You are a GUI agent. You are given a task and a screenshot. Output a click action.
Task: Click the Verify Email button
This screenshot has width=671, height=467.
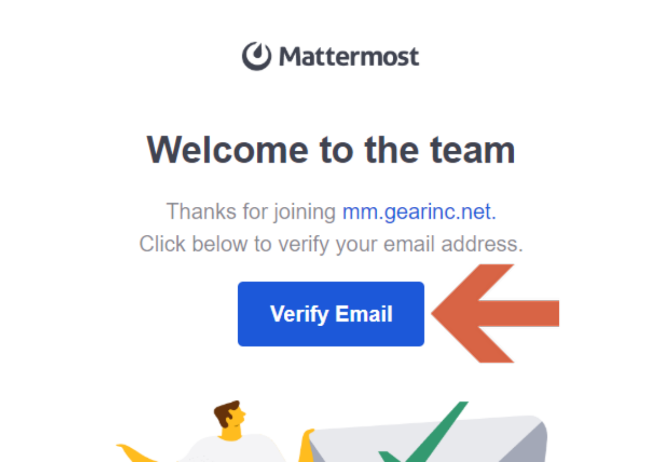pyautogui.click(x=331, y=314)
